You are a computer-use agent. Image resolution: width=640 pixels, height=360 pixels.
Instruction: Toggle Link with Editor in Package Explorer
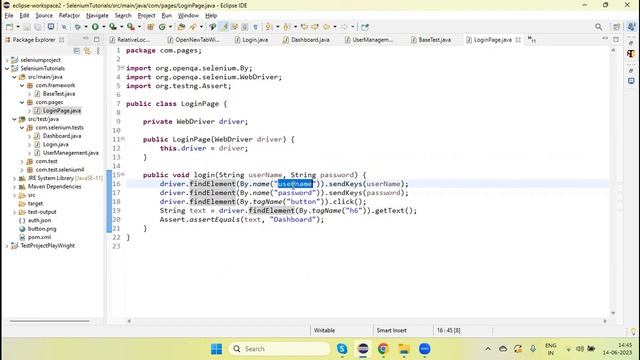87,51
